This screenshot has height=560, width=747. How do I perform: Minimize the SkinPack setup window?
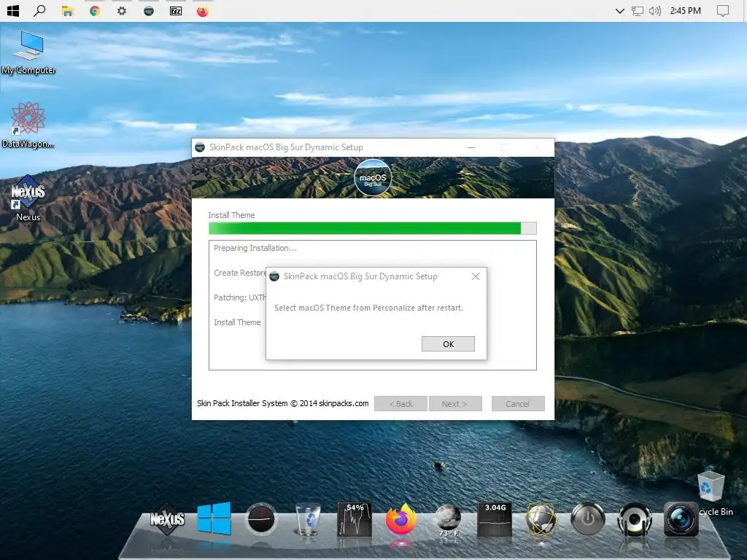click(471, 147)
